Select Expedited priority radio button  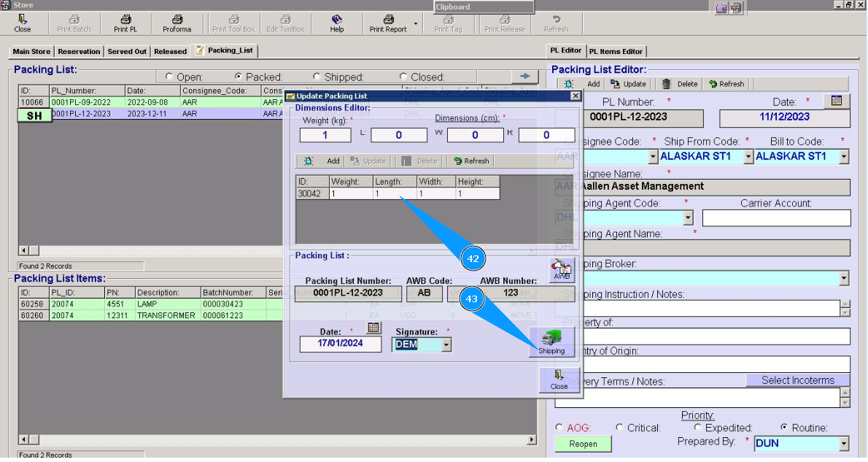coord(697,427)
